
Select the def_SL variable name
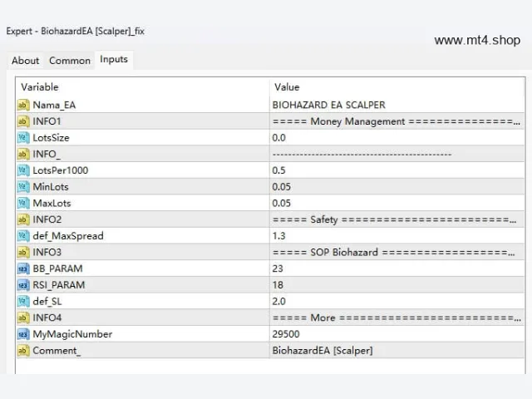coord(47,301)
